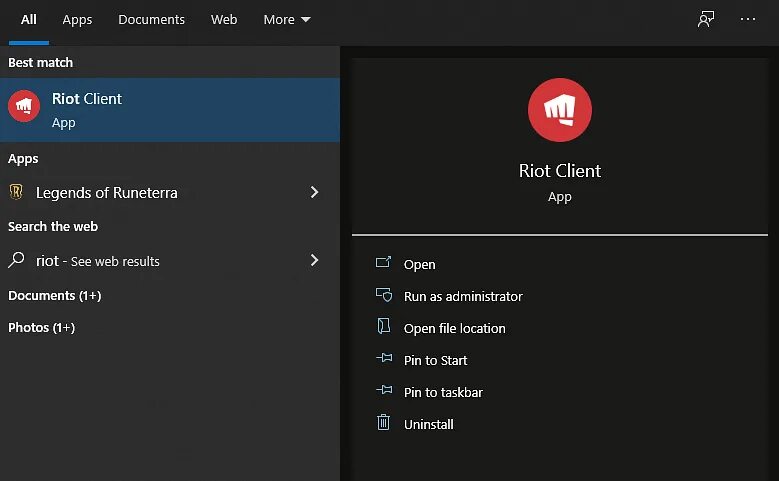Image resolution: width=779 pixels, height=481 pixels.
Task: Show Photos (1+) results section
Action: click(x=42, y=327)
